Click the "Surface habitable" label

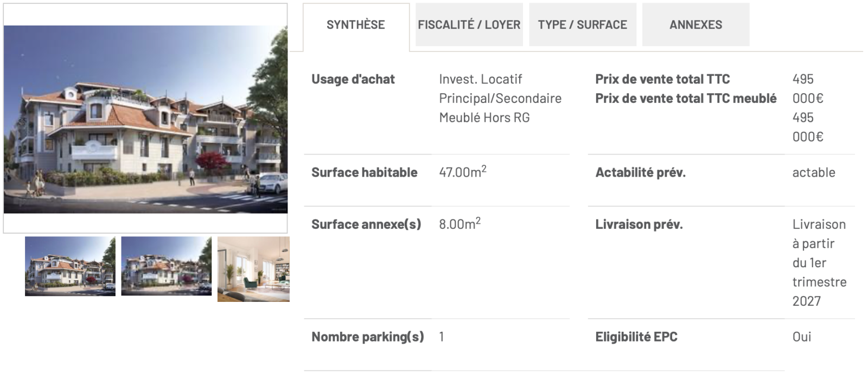point(365,172)
